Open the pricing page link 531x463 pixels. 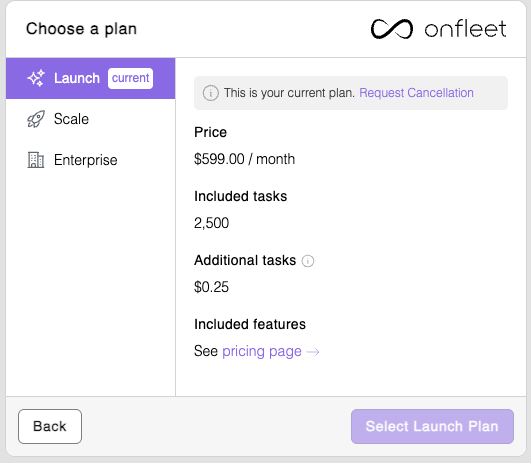262,352
